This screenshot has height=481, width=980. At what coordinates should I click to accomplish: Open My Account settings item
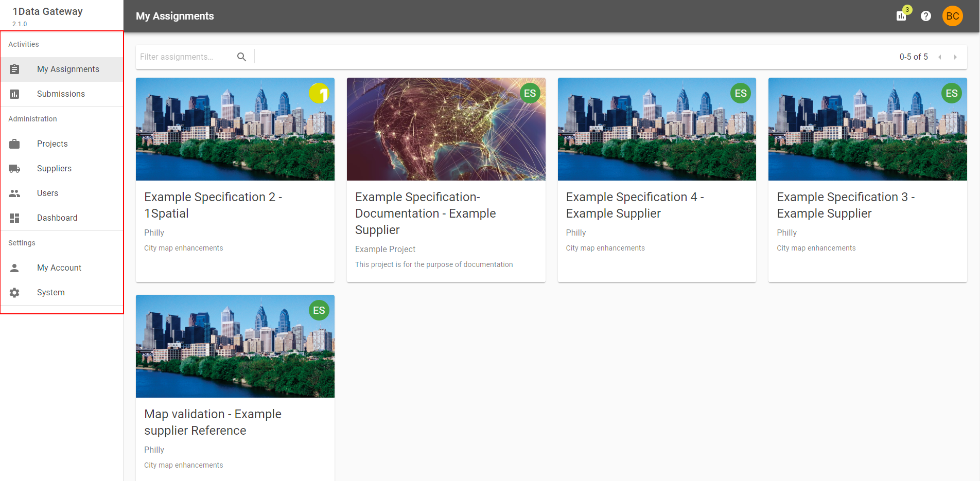[62, 268]
